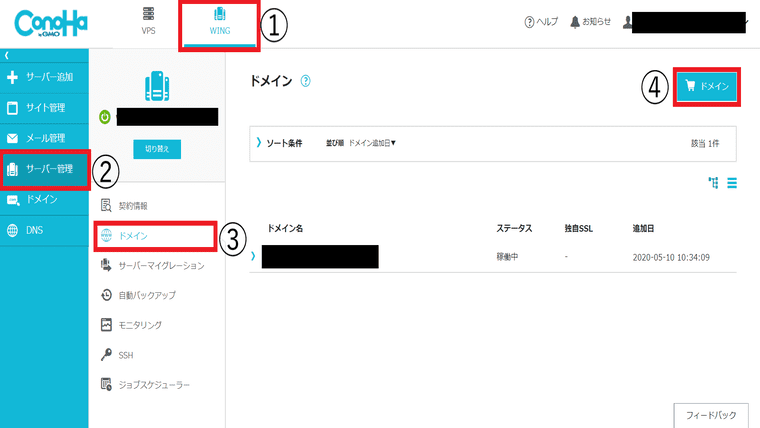Open DNS in the sidebar

tap(44, 230)
